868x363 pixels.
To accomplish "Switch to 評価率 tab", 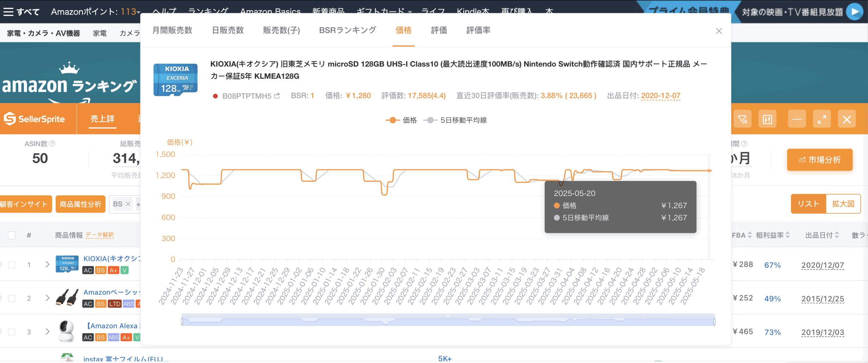I will pyautogui.click(x=478, y=30).
